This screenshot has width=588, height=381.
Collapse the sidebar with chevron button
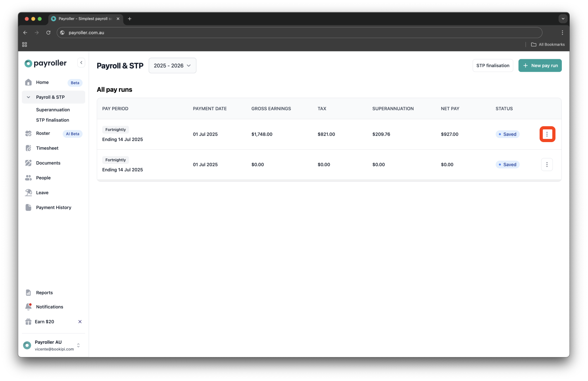pyautogui.click(x=81, y=63)
